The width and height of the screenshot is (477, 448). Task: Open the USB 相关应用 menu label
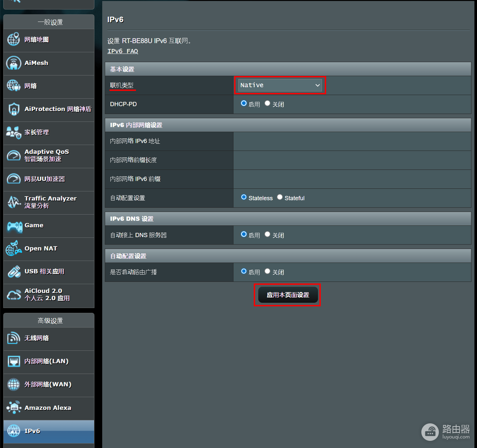44,272
